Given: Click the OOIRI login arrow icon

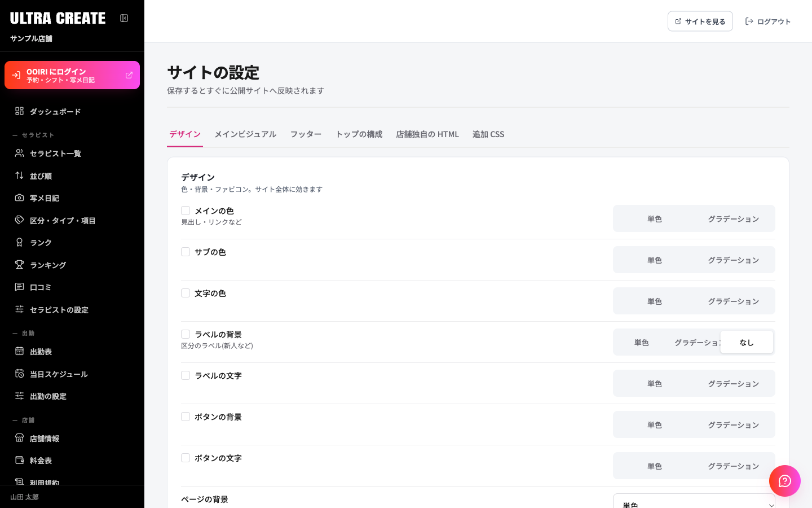Looking at the screenshot, I should click(16, 75).
